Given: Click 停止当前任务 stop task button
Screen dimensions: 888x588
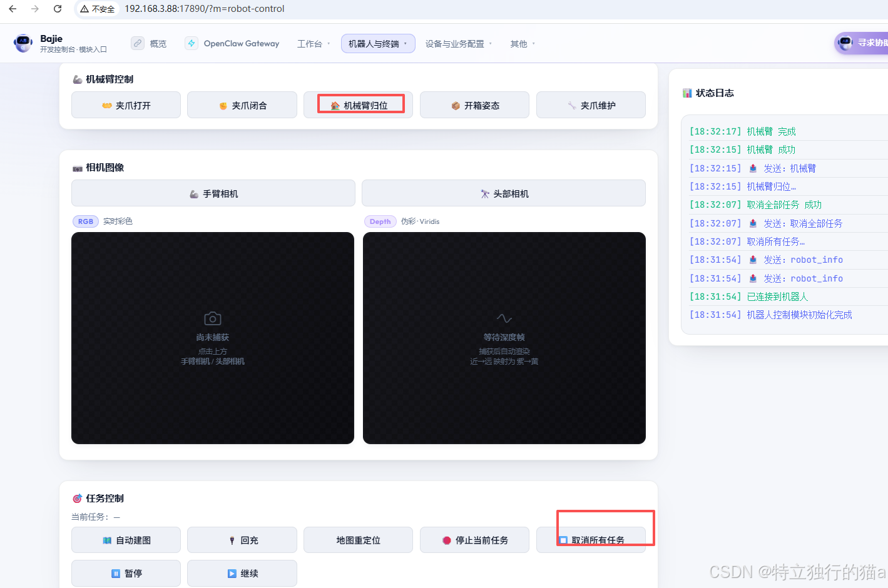Looking at the screenshot, I should [474, 540].
